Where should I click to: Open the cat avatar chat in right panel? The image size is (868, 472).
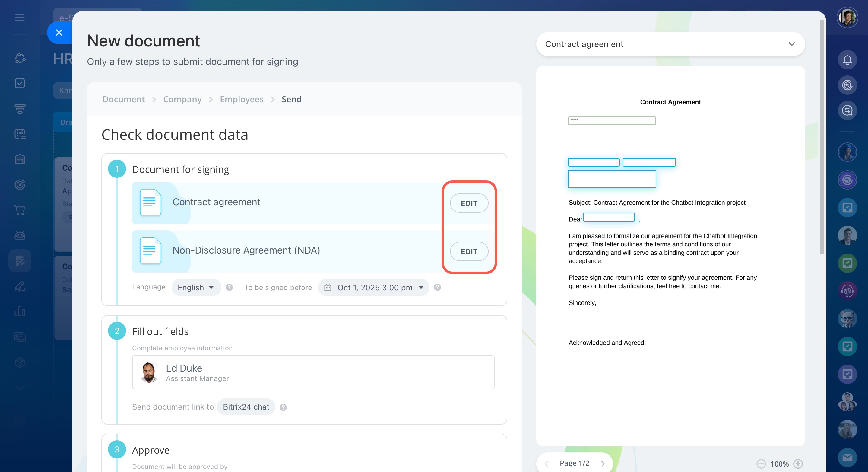(847, 319)
